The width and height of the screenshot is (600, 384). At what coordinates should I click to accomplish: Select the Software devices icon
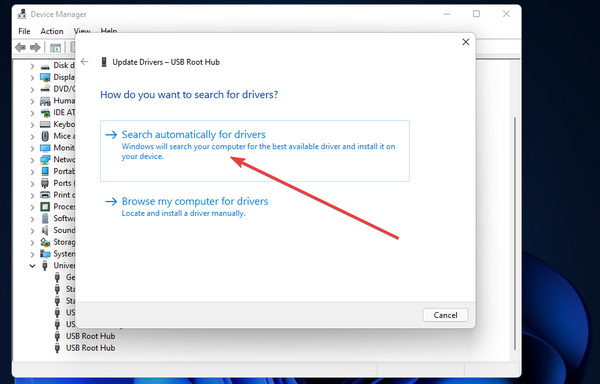point(45,219)
